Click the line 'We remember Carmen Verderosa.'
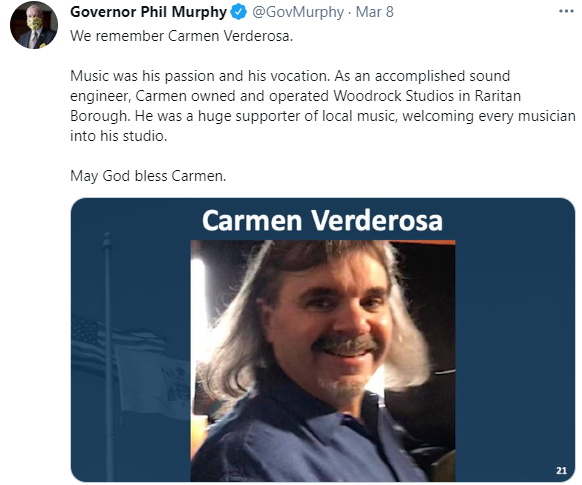Image resolution: width=582 pixels, height=485 pixels. (182, 36)
